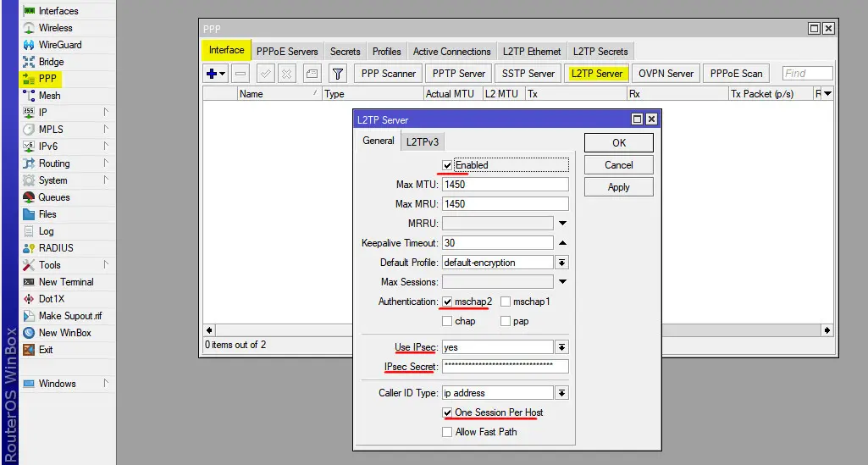This screenshot has width=868, height=465.
Task: Sort by the Name column header
Action: pyautogui.click(x=279, y=93)
